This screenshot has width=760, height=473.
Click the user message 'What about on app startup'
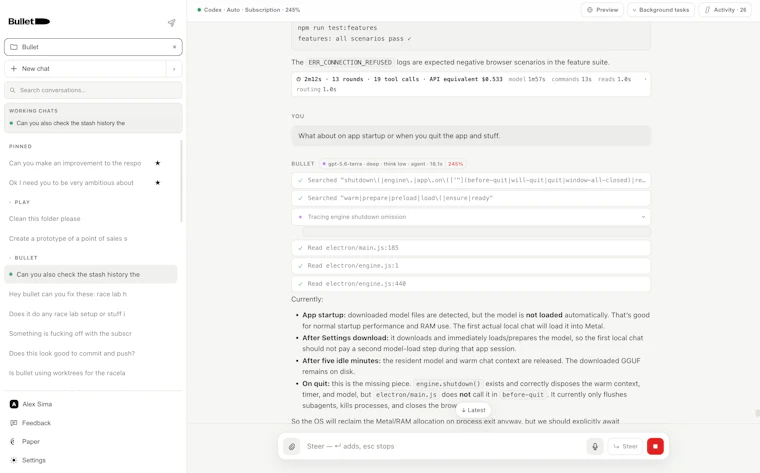tap(471, 136)
